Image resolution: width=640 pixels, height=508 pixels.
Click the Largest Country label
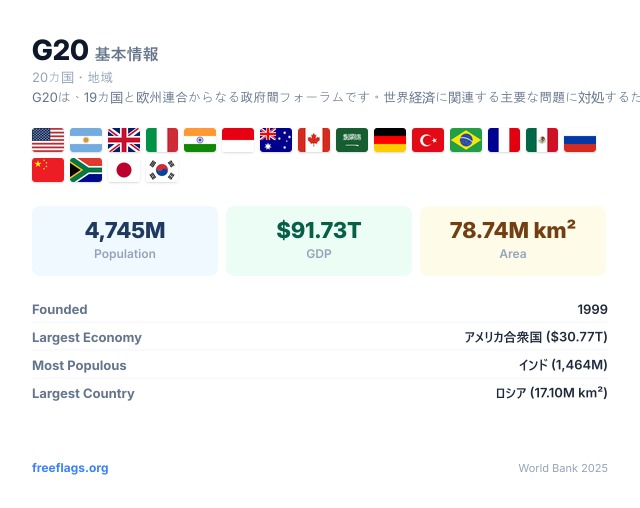pos(83,393)
